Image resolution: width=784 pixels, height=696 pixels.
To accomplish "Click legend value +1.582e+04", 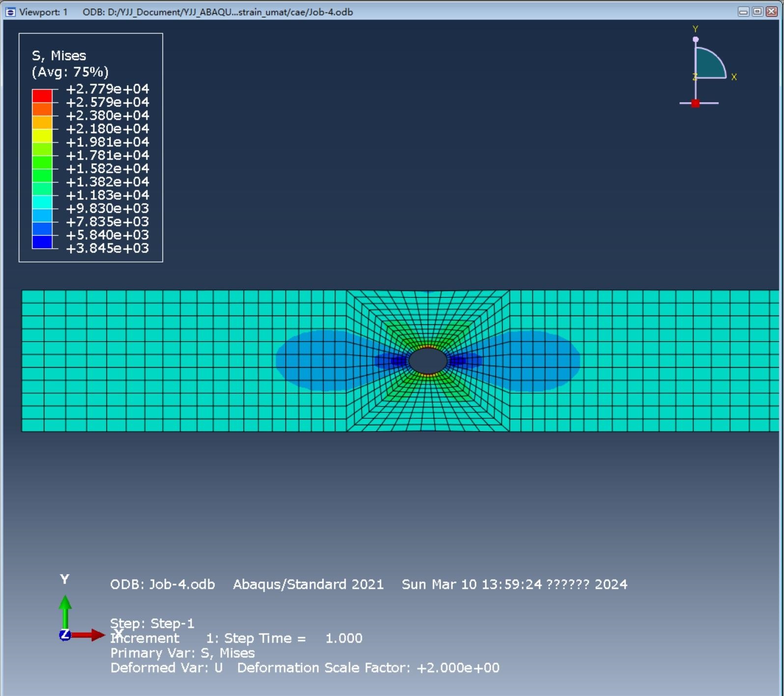I will (107, 169).
